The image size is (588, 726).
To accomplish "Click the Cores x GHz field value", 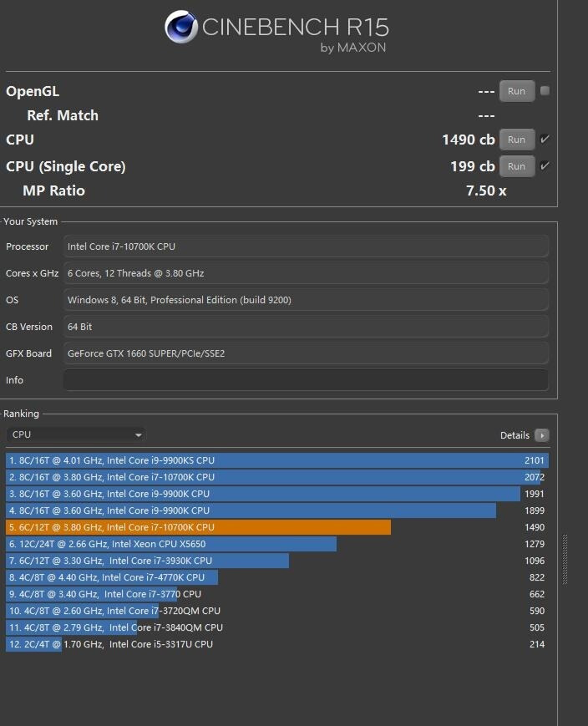I will (306, 273).
